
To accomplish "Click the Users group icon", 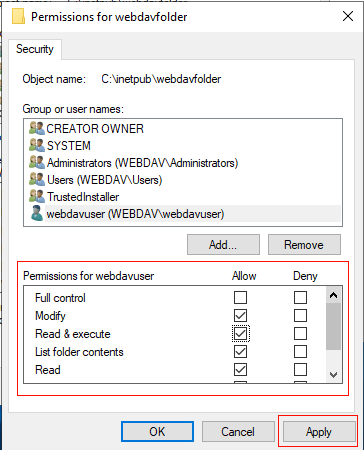I will coord(37,179).
